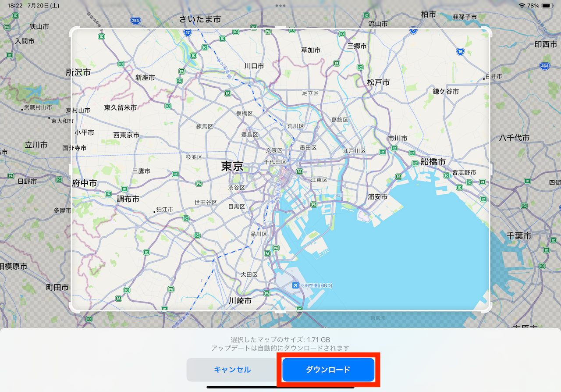This screenshot has width=561, height=392.
Task: Tap the route 6 highway shield
Action: 413,30
